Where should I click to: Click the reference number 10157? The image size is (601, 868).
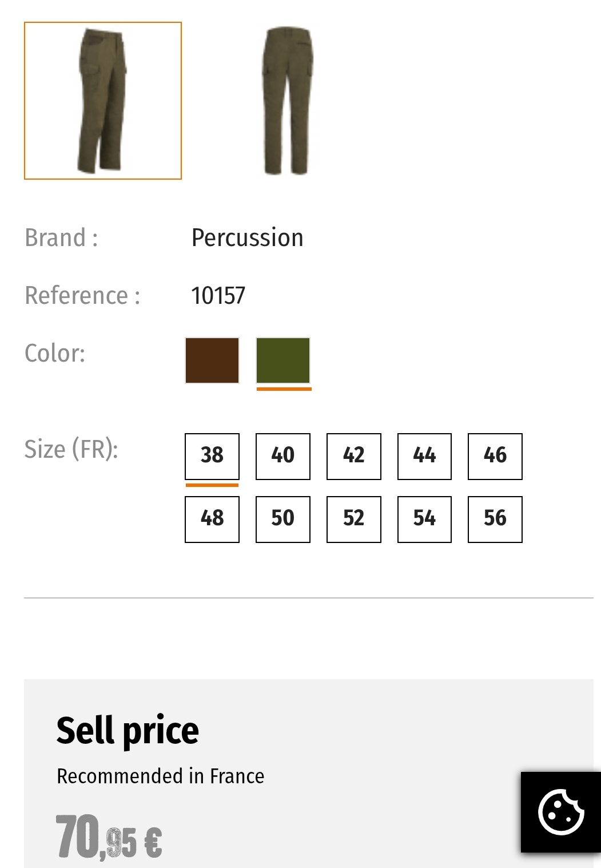click(218, 296)
